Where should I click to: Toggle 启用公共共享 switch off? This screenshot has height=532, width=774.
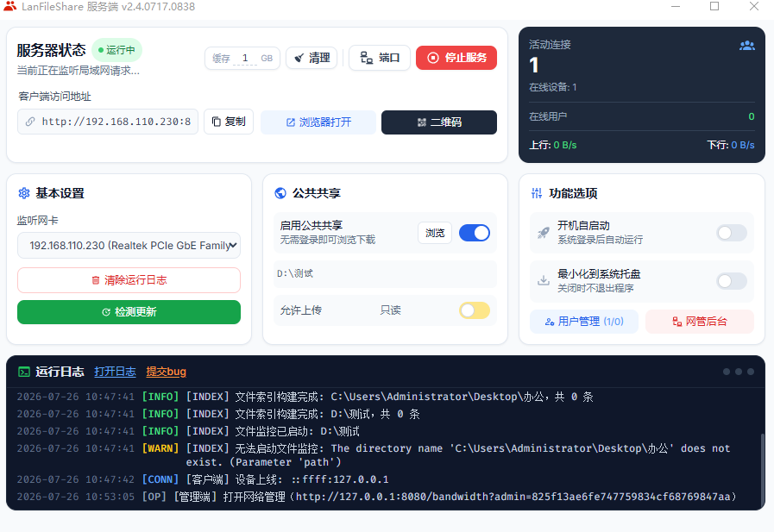(475, 233)
